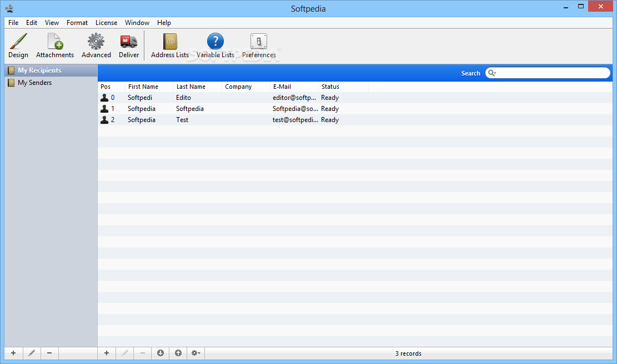Click the '3 records' status text
The width and height of the screenshot is (617, 364).
point(408,353)
